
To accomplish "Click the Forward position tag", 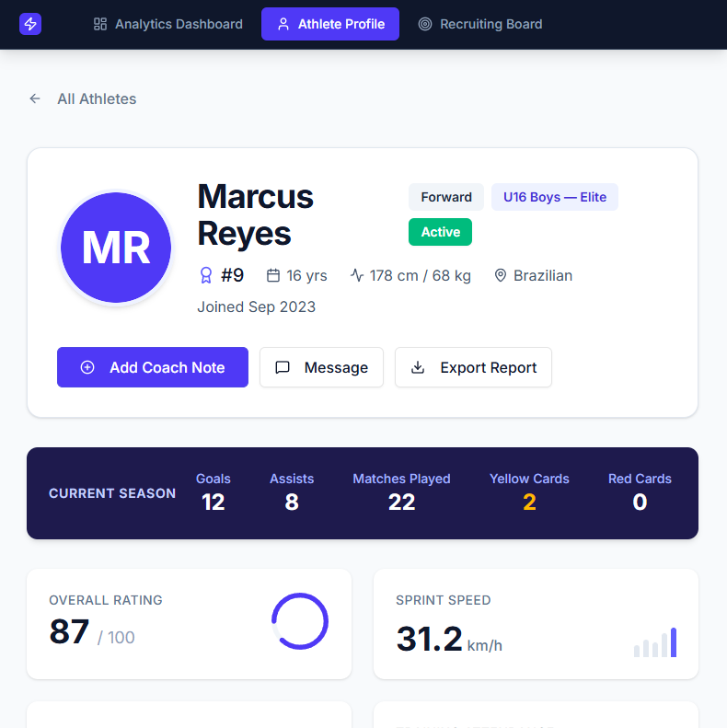I will (446, 197).
